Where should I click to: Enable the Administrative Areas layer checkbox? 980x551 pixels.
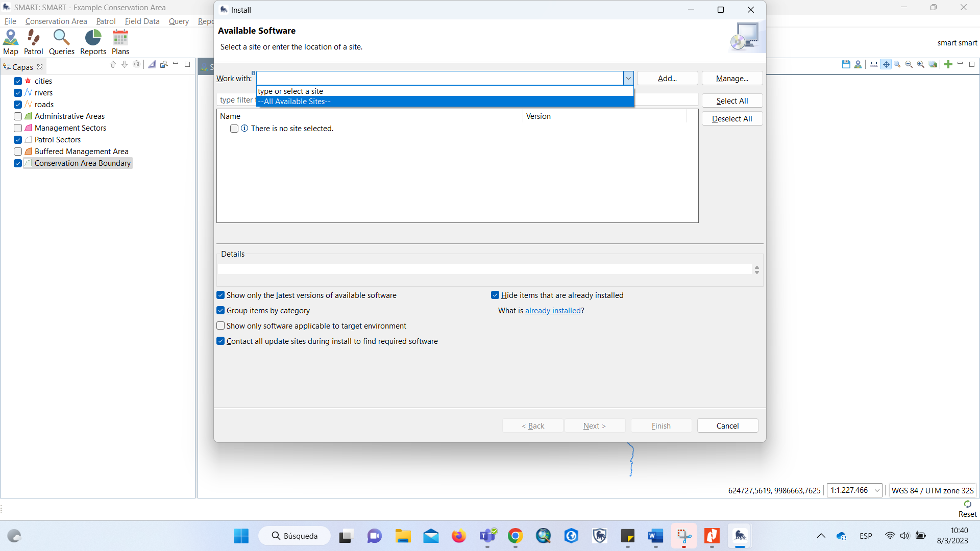pos(18,116)
